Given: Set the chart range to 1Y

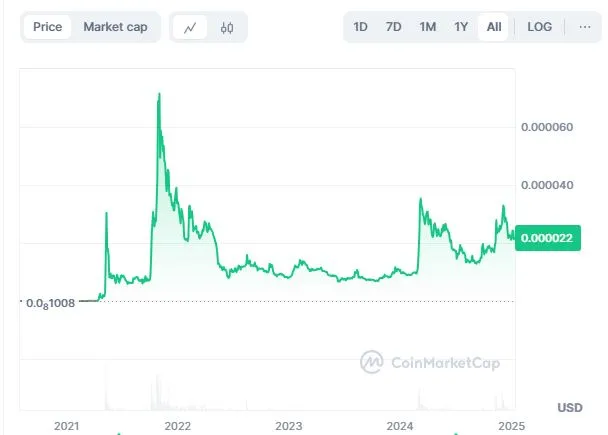Looking at the screenshot, I should (461, 27).
